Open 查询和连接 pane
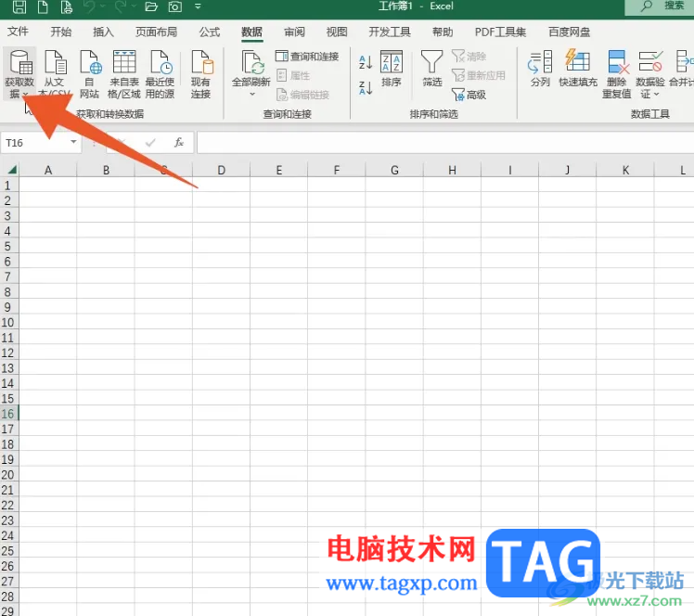694x616 pixels. pos(307,57)
